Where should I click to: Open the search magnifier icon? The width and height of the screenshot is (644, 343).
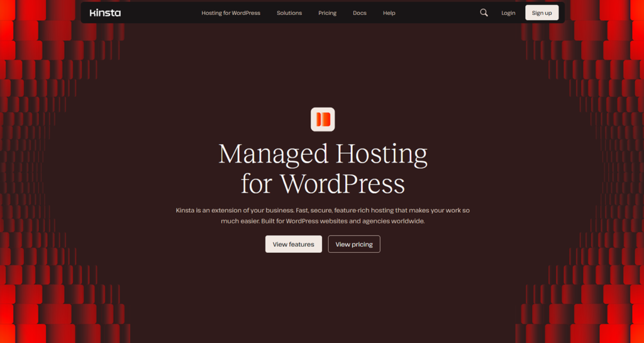pyautogui.click(x=484, y=13)
